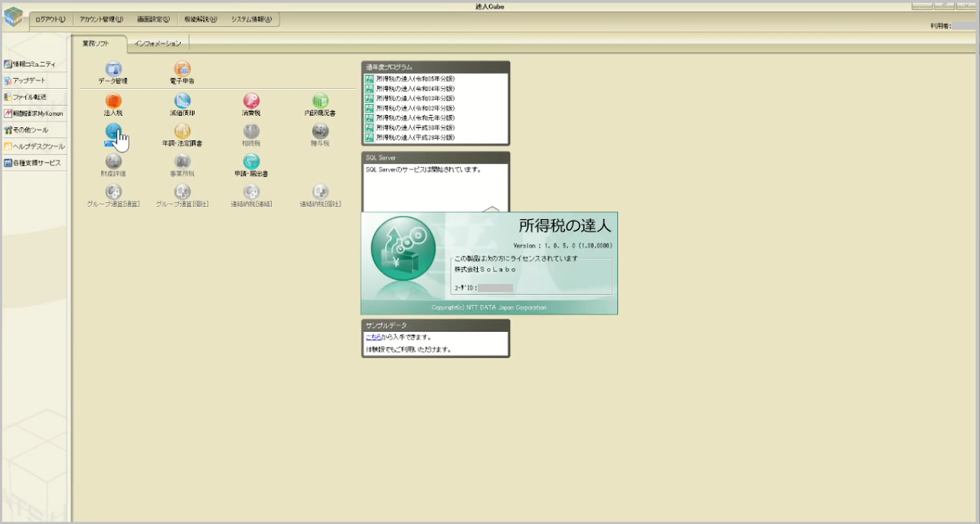Click the 過年度プログラム panel header

point(436,67)
